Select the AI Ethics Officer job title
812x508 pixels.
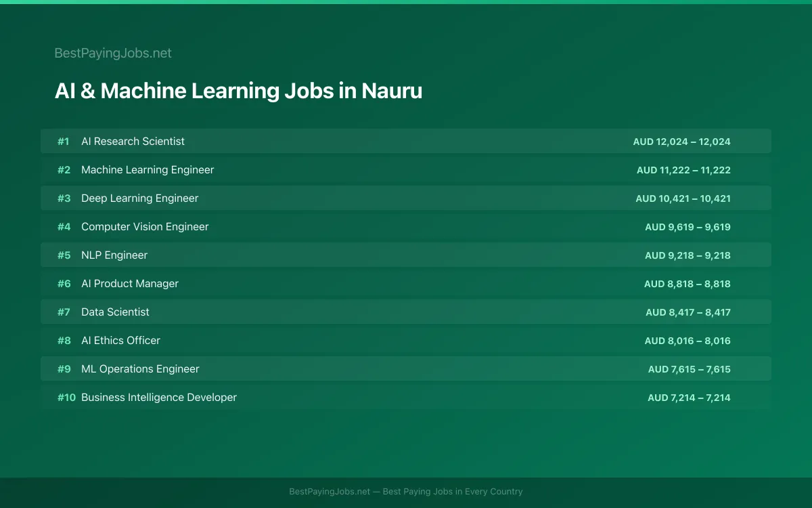120,341
